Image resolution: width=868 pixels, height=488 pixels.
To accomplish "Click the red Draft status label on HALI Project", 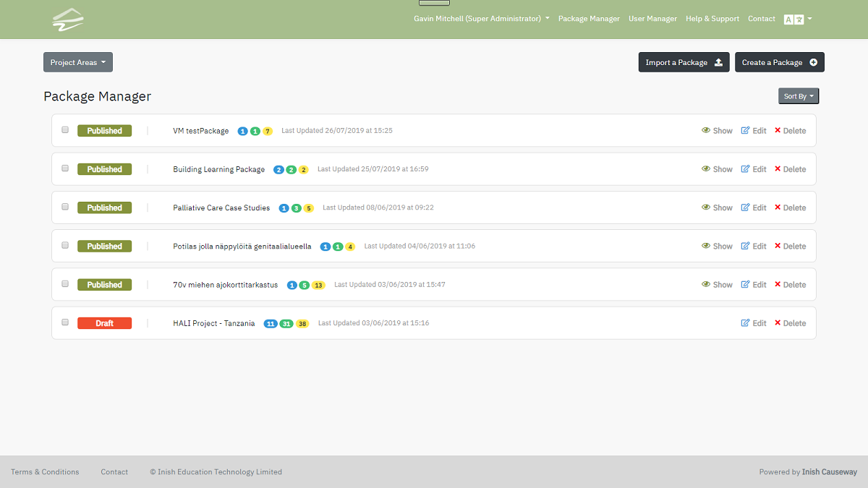I will (105, 323).
